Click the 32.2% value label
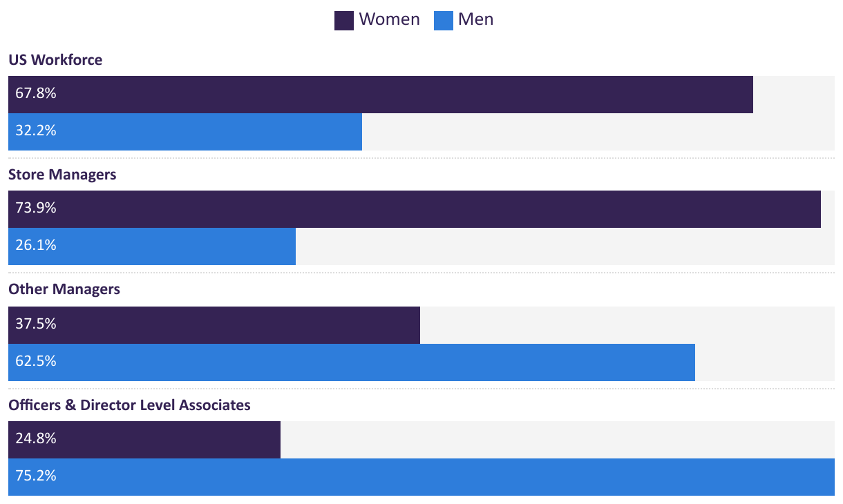The image size is (843, 504). (x=36, y=131)
